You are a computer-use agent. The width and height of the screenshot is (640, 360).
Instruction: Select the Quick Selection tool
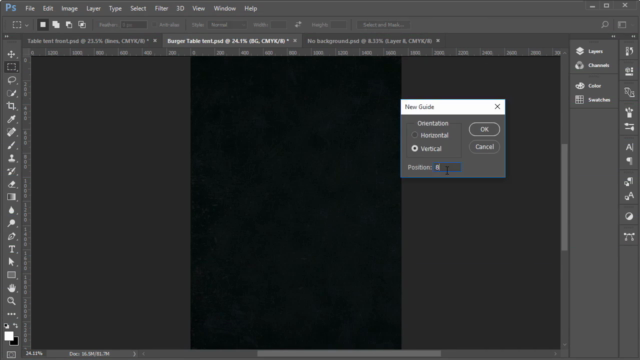pyautogui.click(x=11, y=93)
